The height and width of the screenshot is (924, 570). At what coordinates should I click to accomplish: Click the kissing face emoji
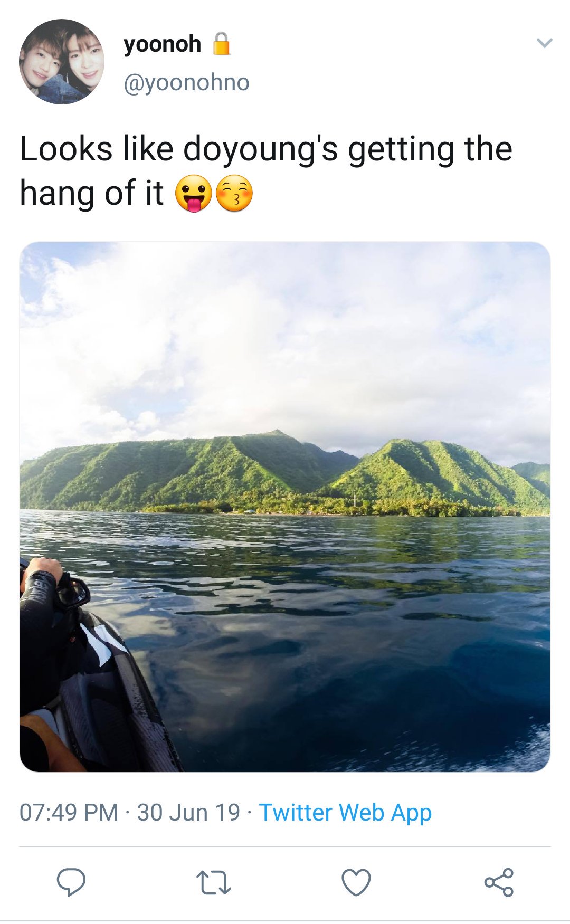pos(234,193)
